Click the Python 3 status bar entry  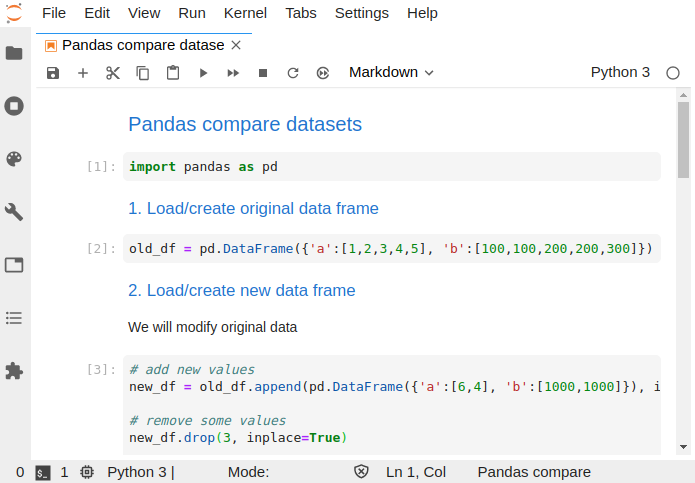pyautogui.click(x=141, y=472)
